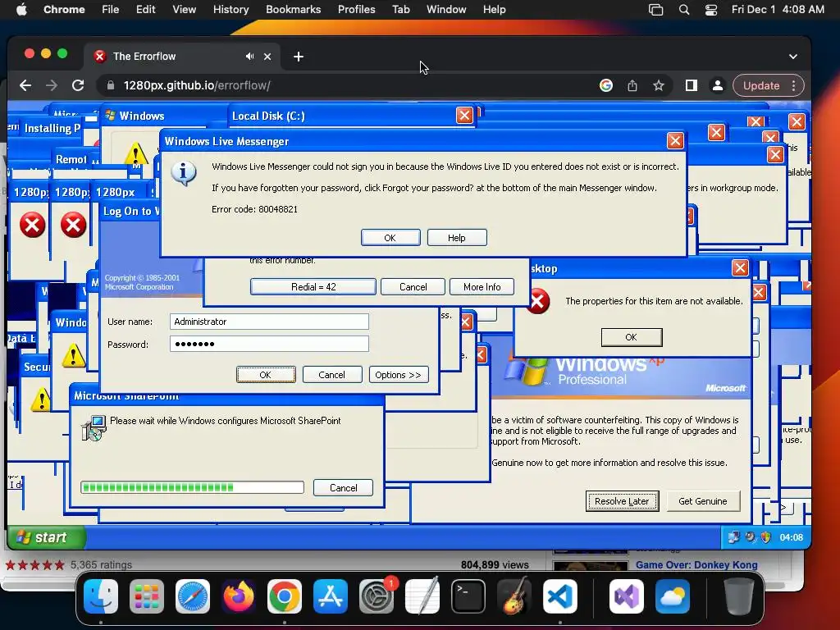Click the Password field in logon dialog
This screenshot has width=840, height=630.
click(x=269, y=344)
